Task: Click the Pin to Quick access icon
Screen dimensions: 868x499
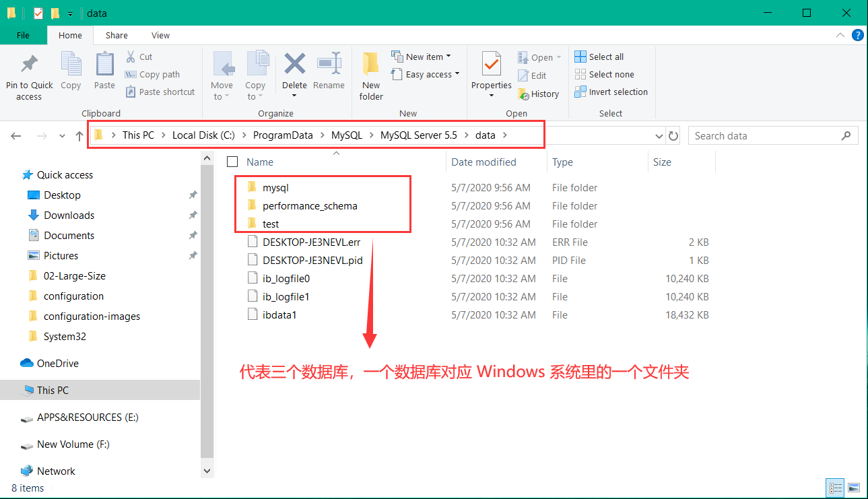Action: click(x=29, y=65)
